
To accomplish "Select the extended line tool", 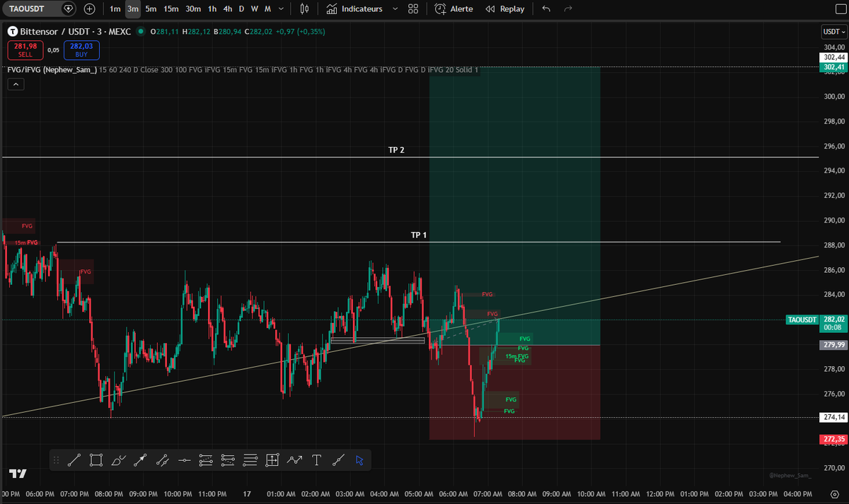I will pos(338,460).
